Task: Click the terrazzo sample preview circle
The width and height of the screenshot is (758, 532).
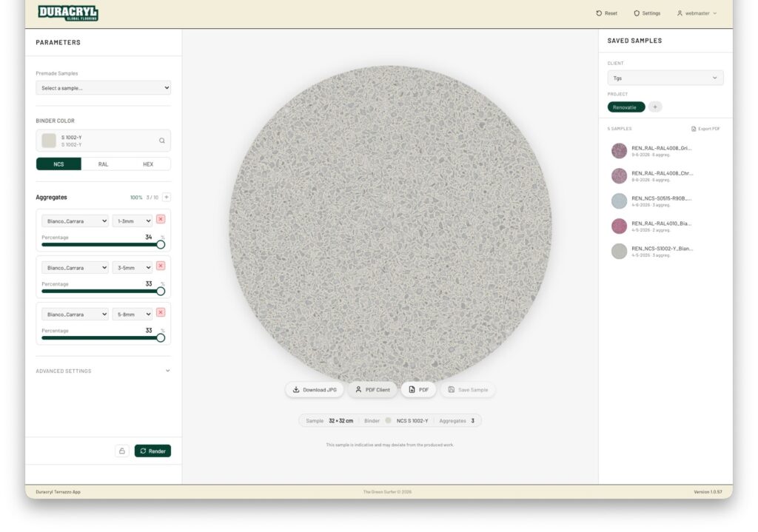Action: point(390,225)
